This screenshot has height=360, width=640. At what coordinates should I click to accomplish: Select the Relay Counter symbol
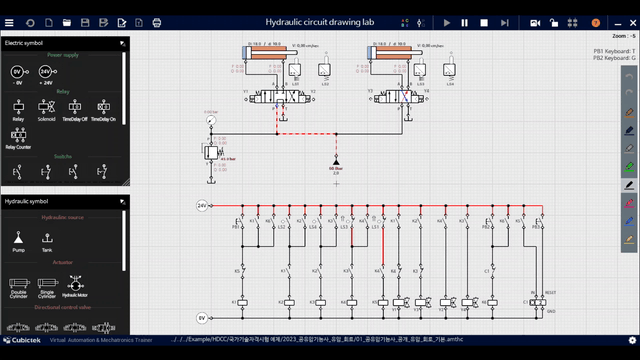click(x=18, y=138)
